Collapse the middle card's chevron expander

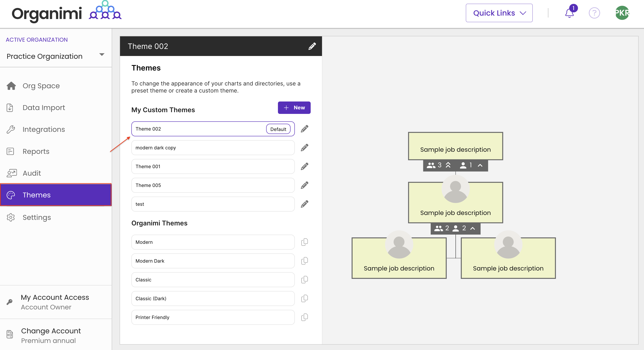coord(472,228)
